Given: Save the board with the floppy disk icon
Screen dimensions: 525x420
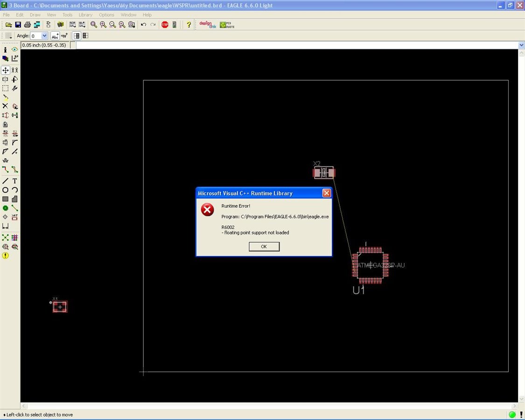Looking at the screenshot, I should [18, 25].
